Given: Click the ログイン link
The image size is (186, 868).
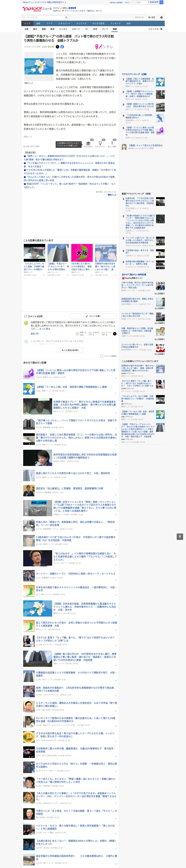Looking at the screenshot, I should pyautogui.click(x=57, y=11).
